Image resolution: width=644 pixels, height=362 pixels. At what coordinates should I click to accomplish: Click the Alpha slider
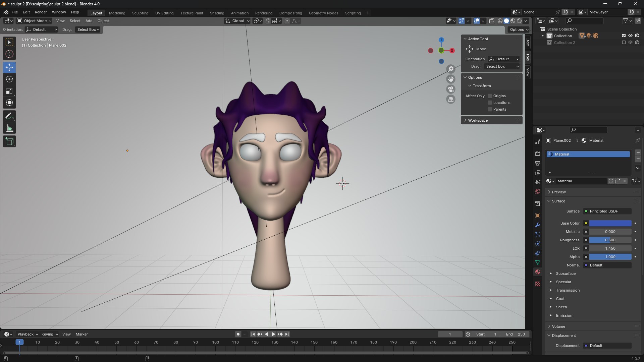coord(610,257)
